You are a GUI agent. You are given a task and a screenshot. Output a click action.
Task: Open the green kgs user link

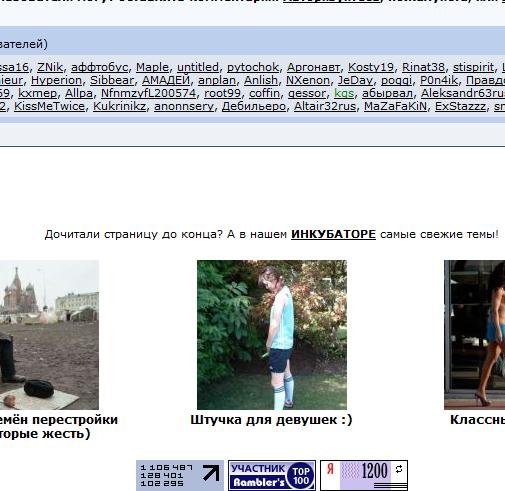coord(344,93)
